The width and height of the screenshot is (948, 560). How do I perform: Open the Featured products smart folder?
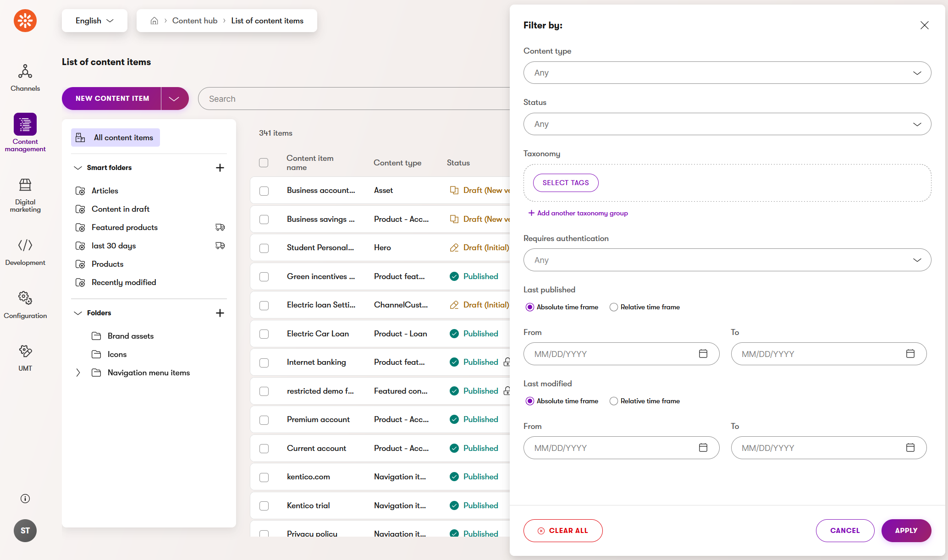pos(124,227)
